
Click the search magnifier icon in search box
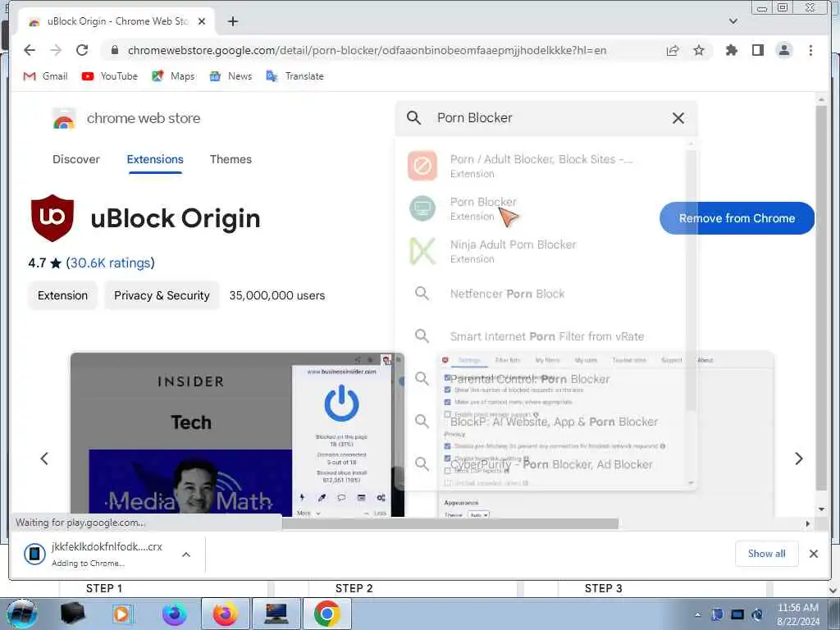coord(413,118)
